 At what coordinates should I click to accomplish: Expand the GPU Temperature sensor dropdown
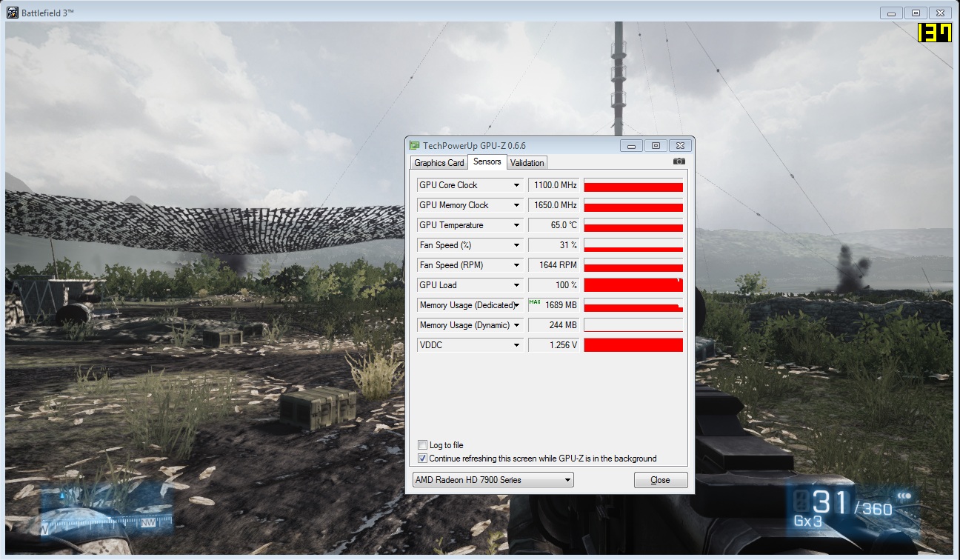[x=516, y=225]
